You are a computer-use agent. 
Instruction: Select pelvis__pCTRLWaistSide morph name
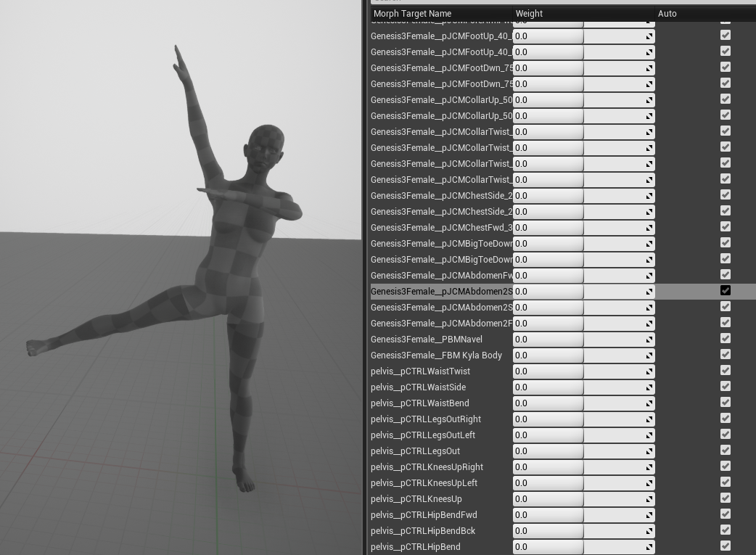coord(418,387)
